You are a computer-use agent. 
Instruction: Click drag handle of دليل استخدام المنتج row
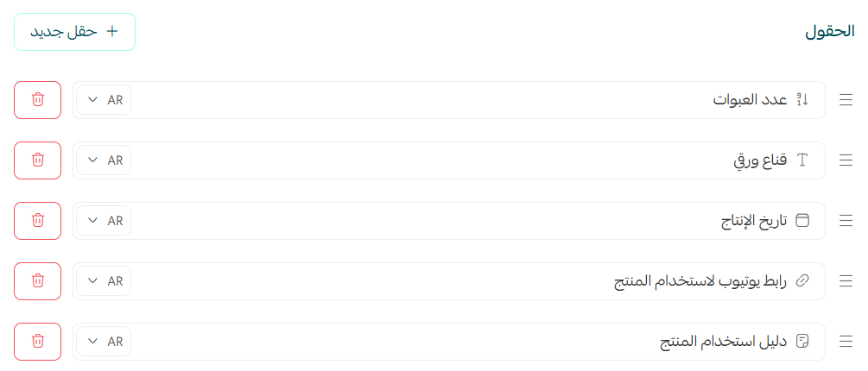[846, 342]
